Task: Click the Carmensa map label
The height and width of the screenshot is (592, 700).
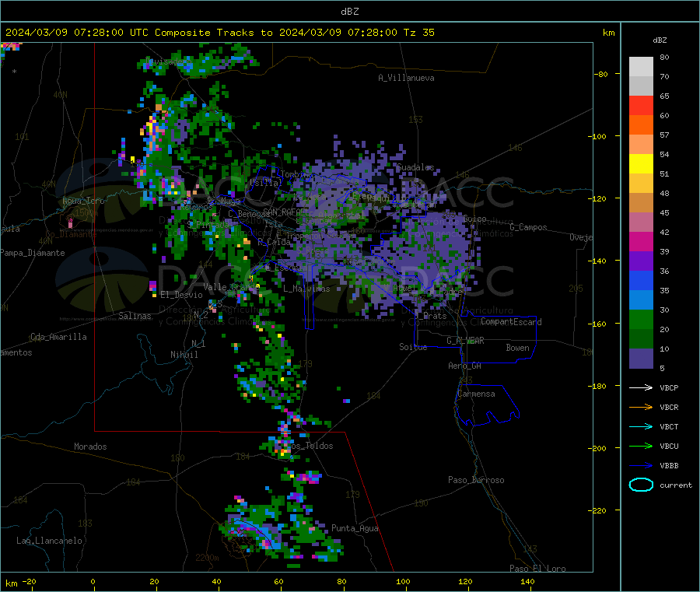Action: 476,394
